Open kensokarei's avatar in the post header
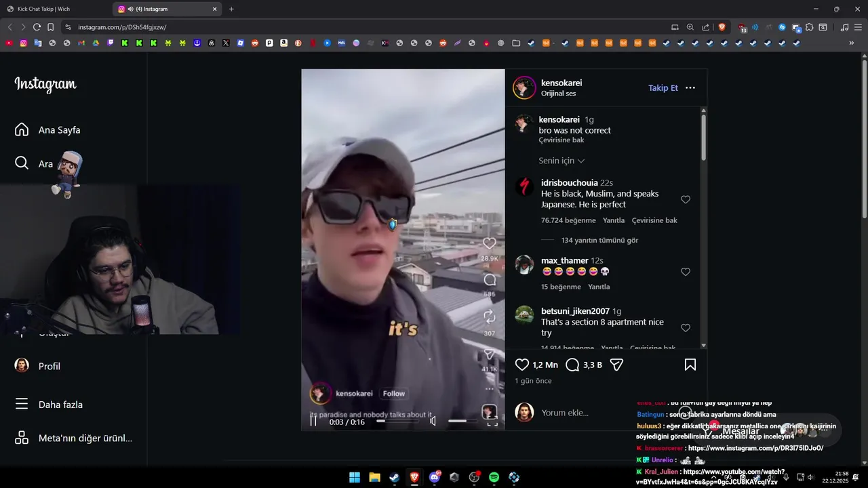Screen dimensions: 868x488 pyautogui.click(x=524, y=88)
